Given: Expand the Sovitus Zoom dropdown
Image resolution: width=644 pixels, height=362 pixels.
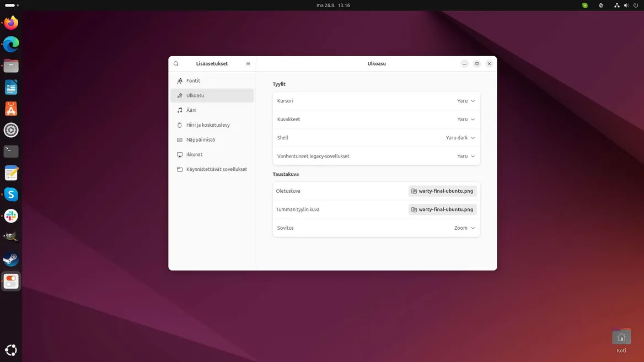Looking at the screenshot, I should [x=464, y=228].
